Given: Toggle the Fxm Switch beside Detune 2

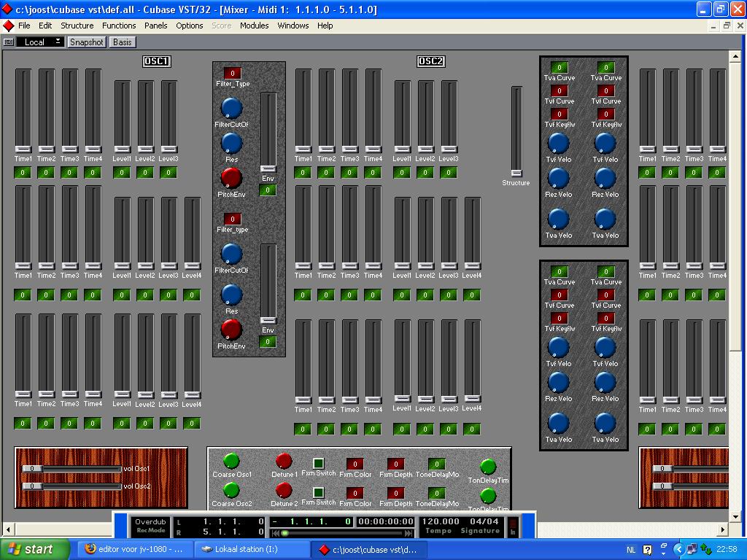Looking at the screenshot, I should [x=319, y=492].
